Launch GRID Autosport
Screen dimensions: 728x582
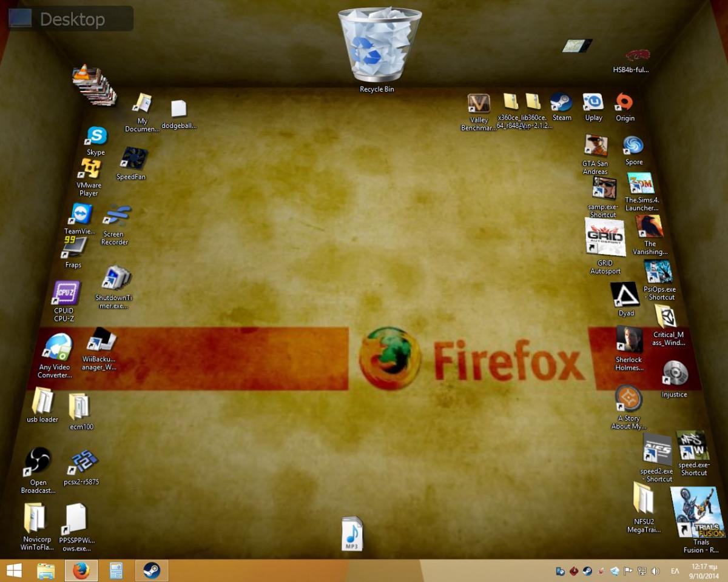tap(605, 237)
